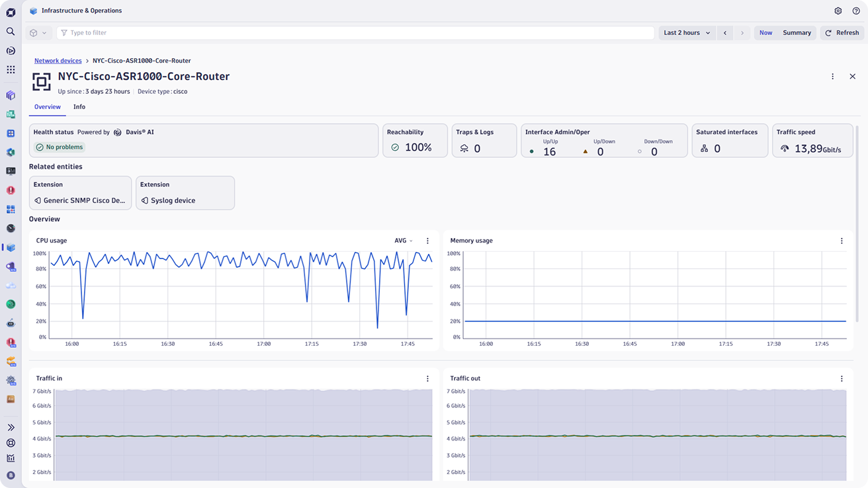Image resolution: width=868 pixels, height=488 pixels.
Task: Click the Refresh button
Action: pyautogui.click(x=842, y=33)
